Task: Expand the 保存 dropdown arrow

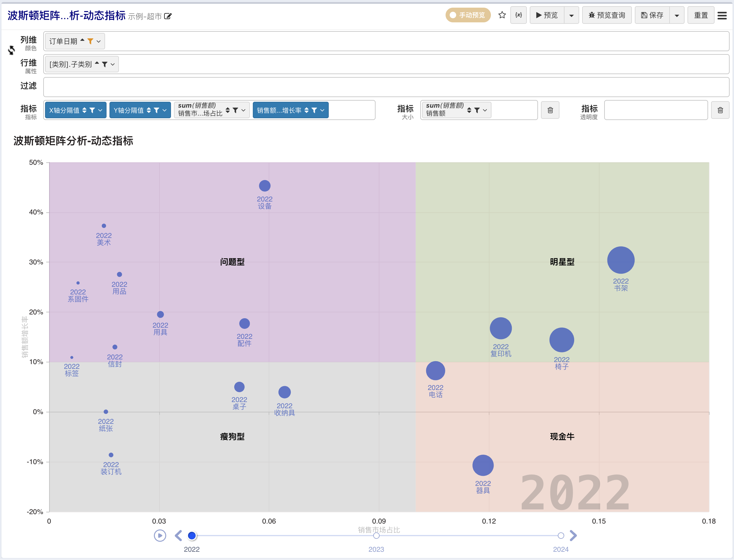Action: tap(677, 15)
